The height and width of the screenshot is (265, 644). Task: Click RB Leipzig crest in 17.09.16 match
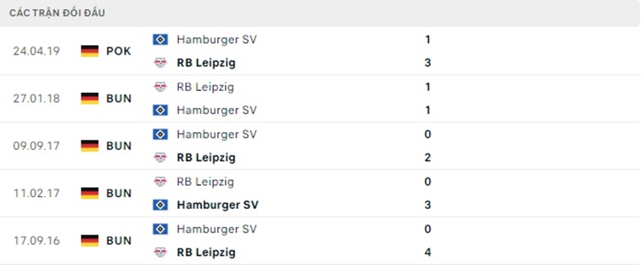(x=160, y=252)
